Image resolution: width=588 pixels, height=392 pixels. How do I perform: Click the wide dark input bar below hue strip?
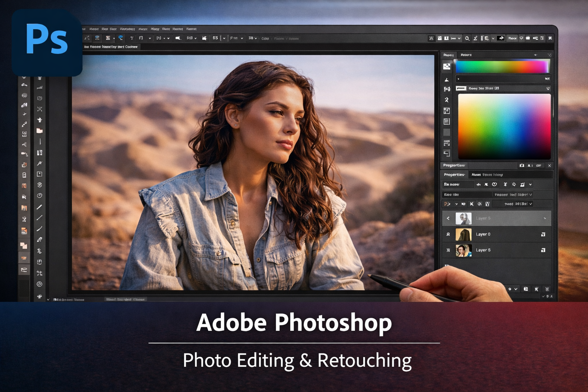click(503, 79)
